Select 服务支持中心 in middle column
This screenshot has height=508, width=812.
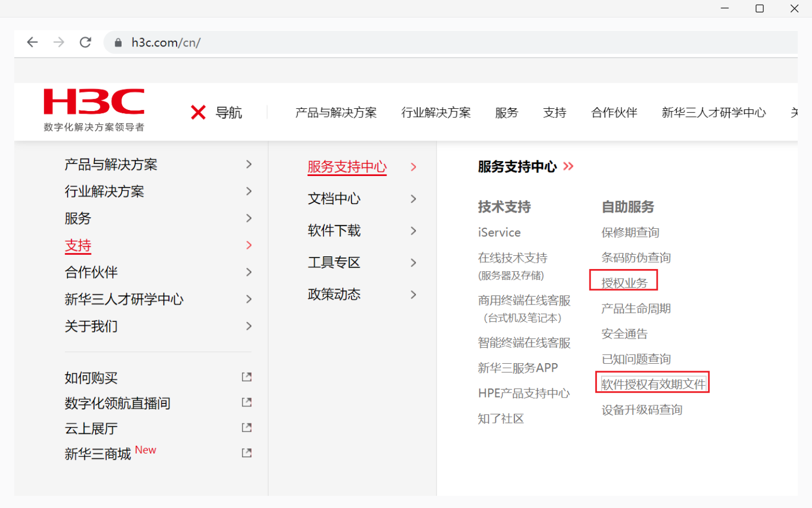tap(347, 167)
